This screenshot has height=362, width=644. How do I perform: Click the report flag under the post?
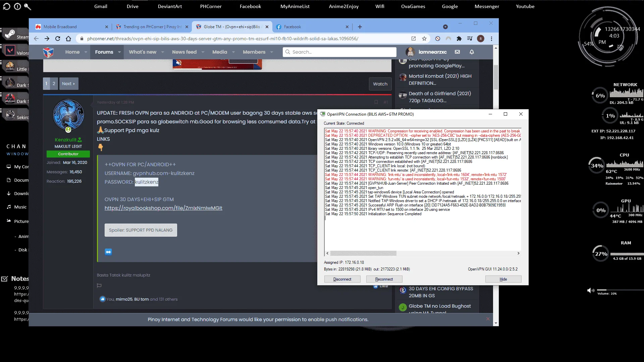[99, 286]
